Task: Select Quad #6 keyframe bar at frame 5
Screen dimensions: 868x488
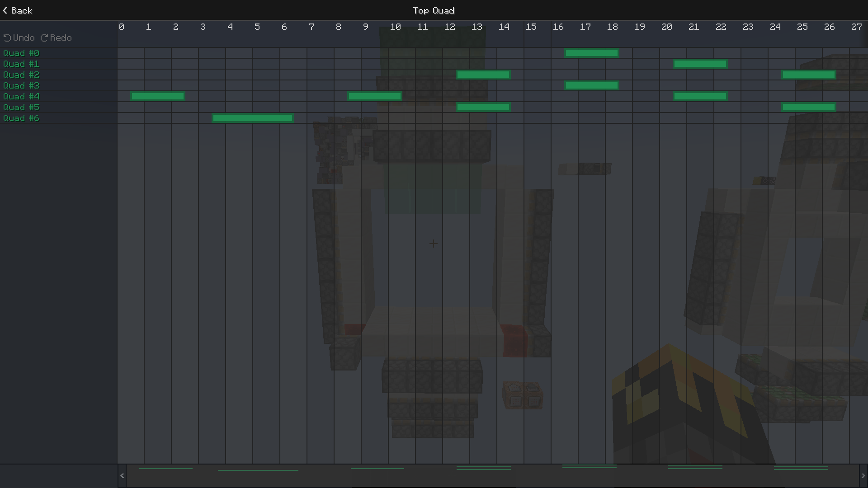Action: tap(253, 118)
